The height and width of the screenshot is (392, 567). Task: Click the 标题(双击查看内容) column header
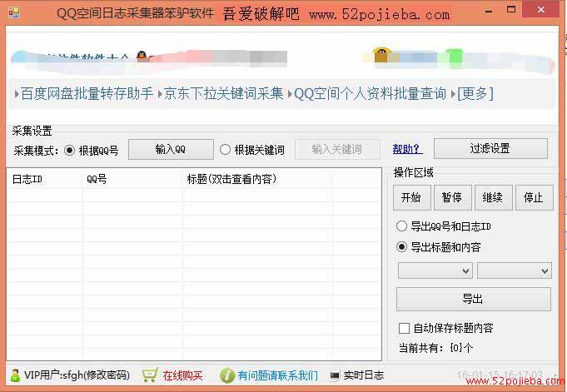(x=257, y=179)
